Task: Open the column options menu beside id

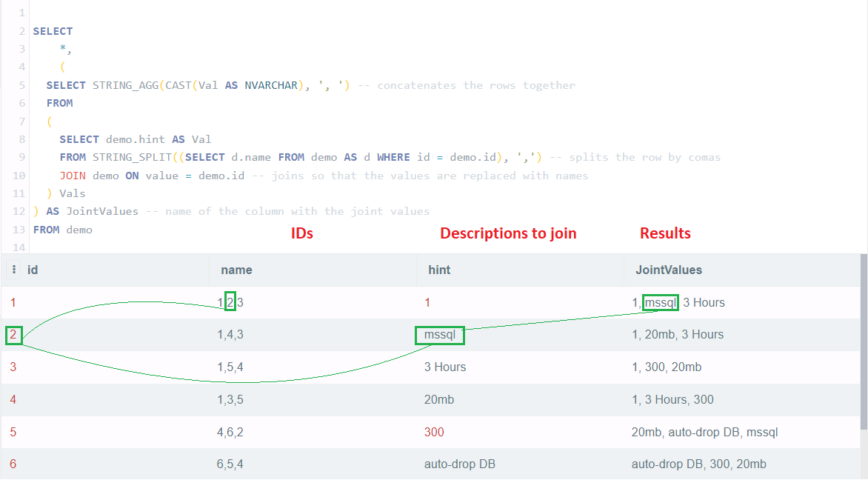Action: [x=14, y=270]
